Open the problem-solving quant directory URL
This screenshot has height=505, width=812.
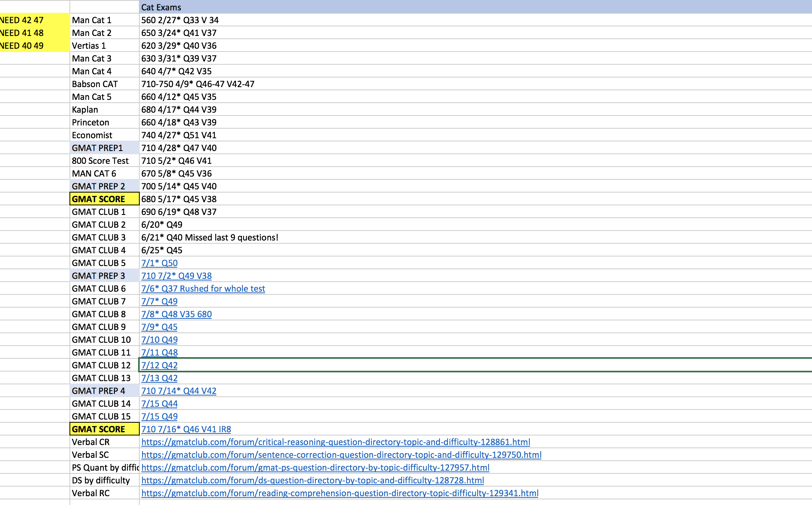click(315, 467)
